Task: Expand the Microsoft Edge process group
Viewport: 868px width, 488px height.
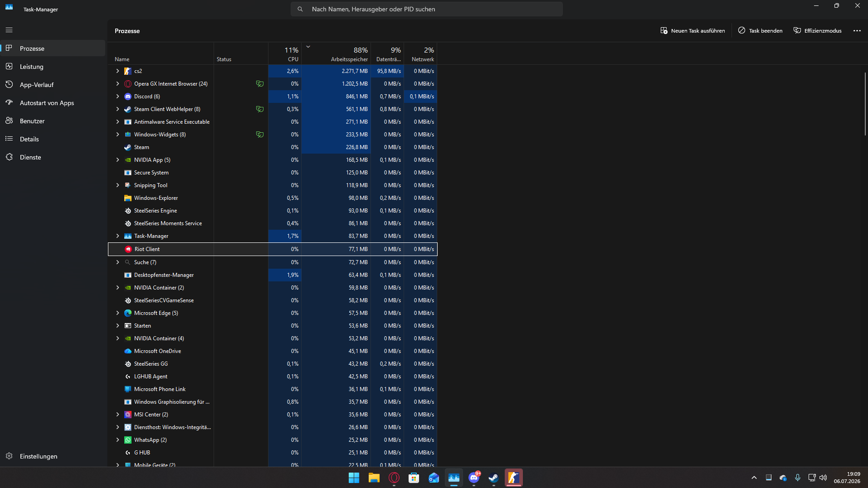Action: point(117,313)
